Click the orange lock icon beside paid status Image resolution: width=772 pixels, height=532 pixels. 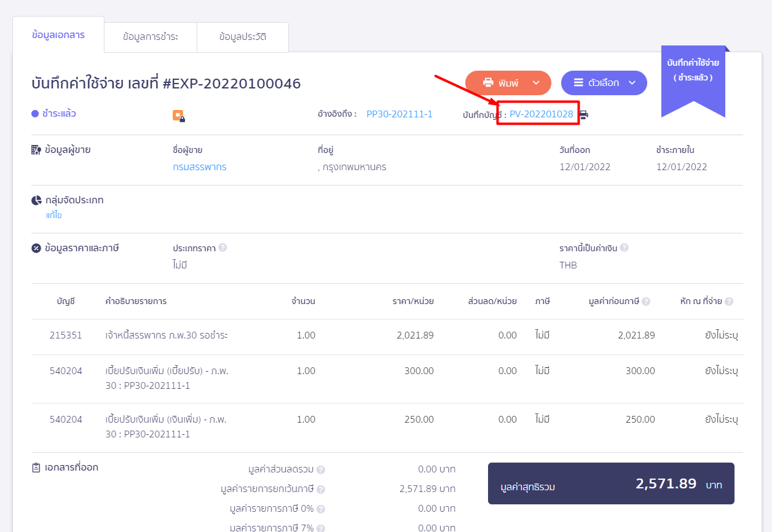pos(179,115)
